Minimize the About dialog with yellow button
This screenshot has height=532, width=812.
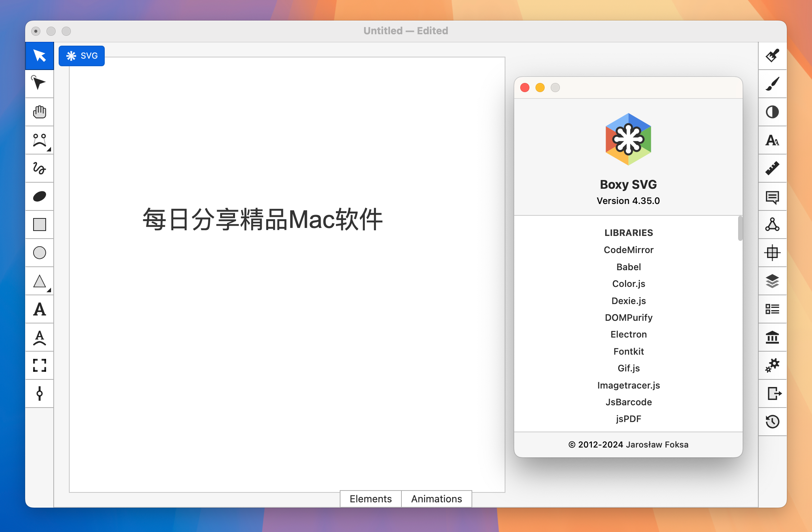pos(540,88)
